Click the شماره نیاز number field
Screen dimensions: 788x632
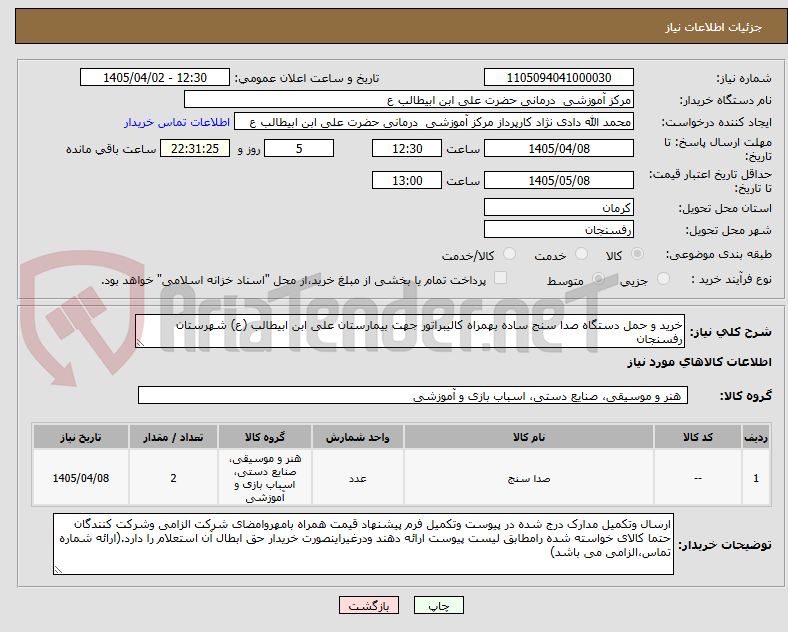559,77
